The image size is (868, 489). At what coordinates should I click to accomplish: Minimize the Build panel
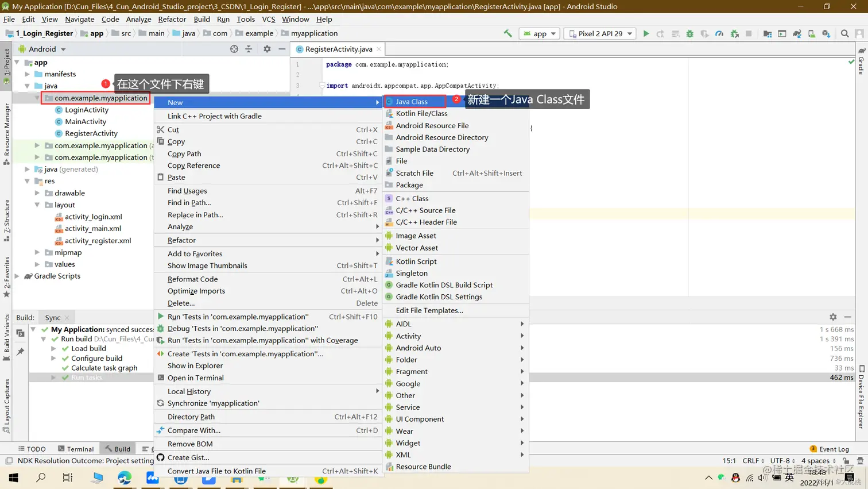click(x=847, y=317)
